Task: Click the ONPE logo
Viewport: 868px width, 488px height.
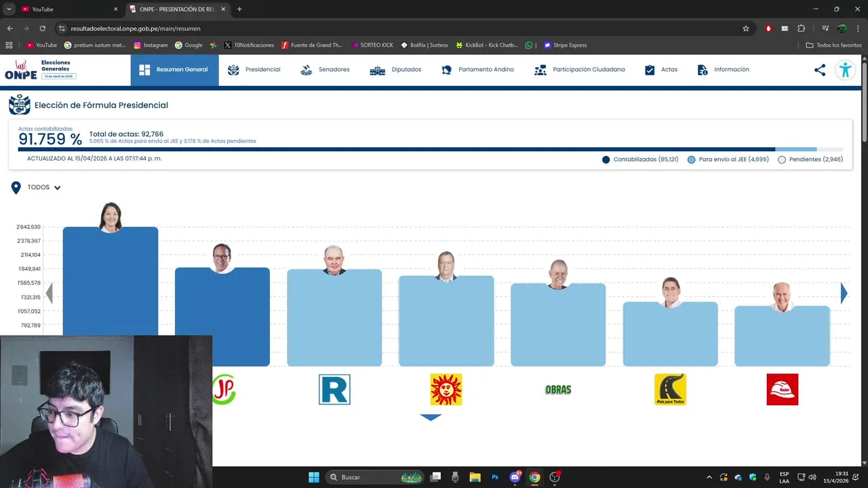Action: coord(40,70)
